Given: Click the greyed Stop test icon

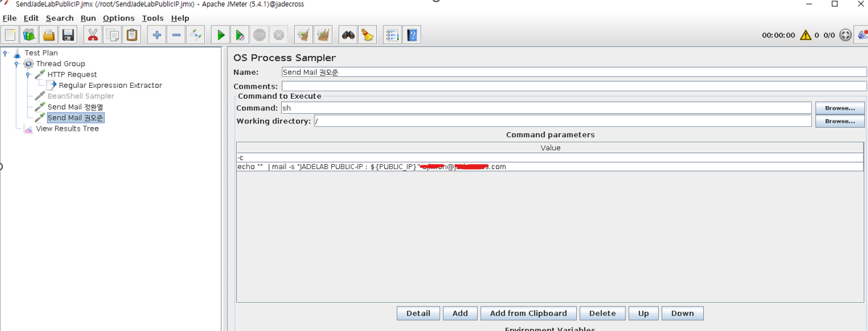Looking at the screenshot, I should click(x=259, y=35).
